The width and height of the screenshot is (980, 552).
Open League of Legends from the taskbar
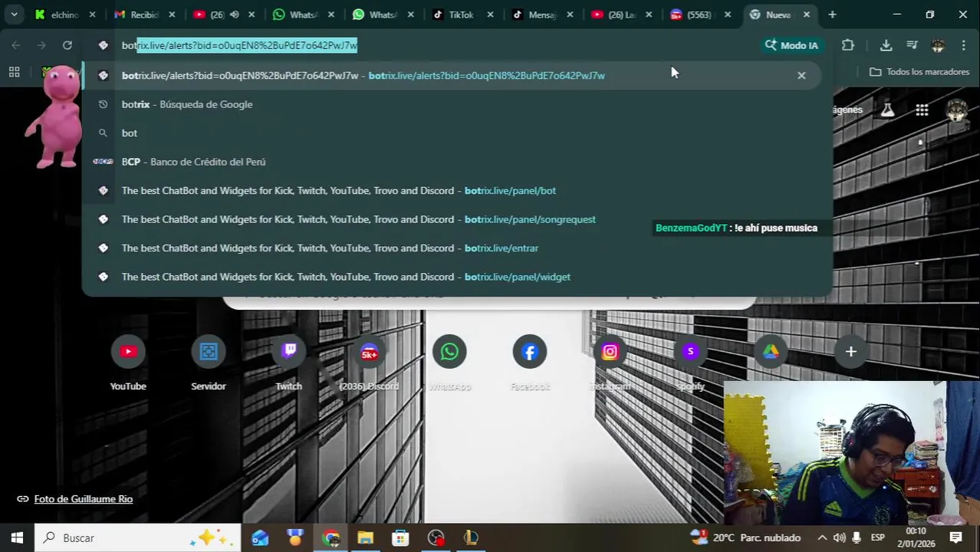coord(470,538)
